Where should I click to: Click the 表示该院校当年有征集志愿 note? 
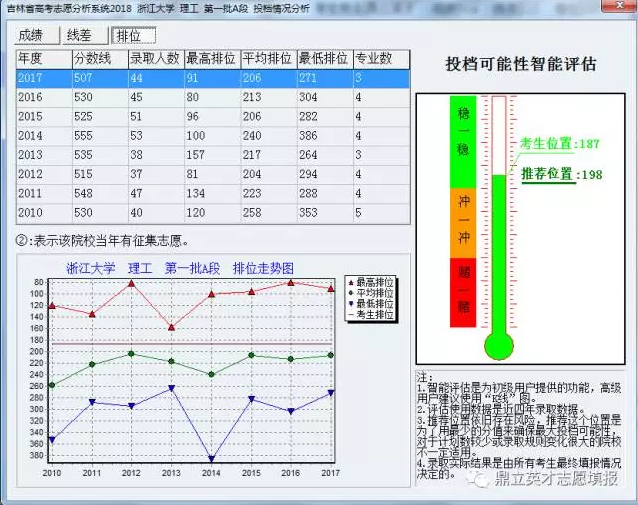103,241
